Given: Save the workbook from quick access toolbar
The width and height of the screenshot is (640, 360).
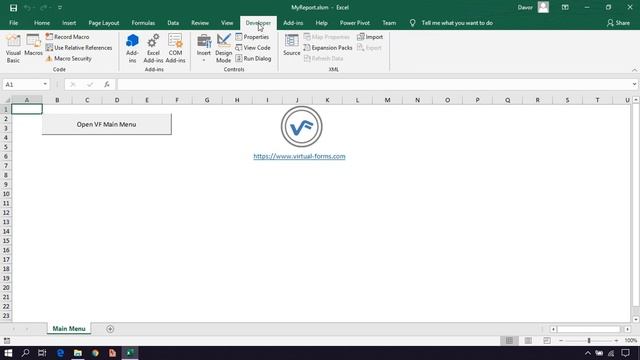Looking at the screenshot, I should pyautogui.click(x=13, y=8).
